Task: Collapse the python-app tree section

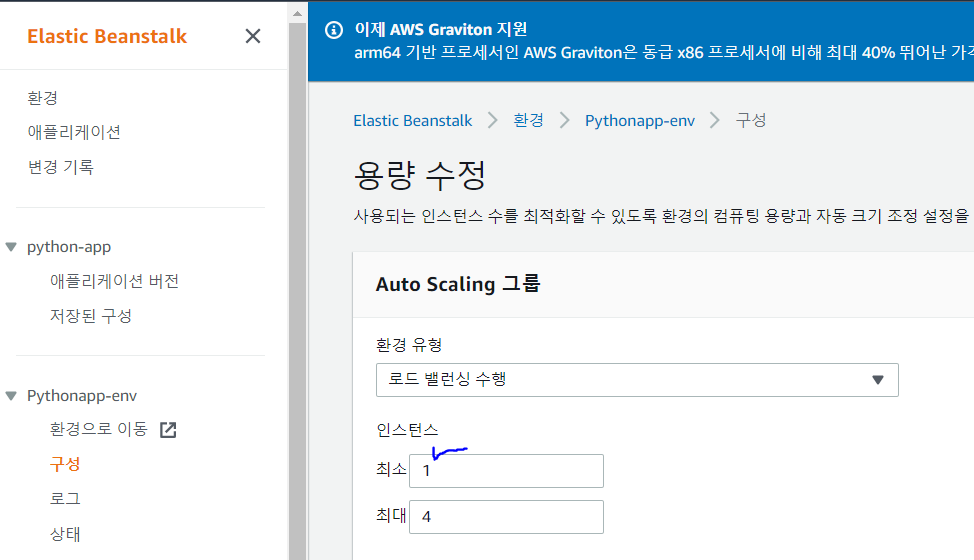Action: coord(11,247)
